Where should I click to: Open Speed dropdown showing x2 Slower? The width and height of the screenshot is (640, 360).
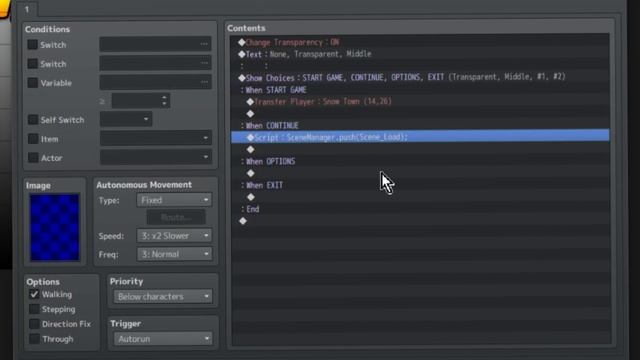[174, 236]
